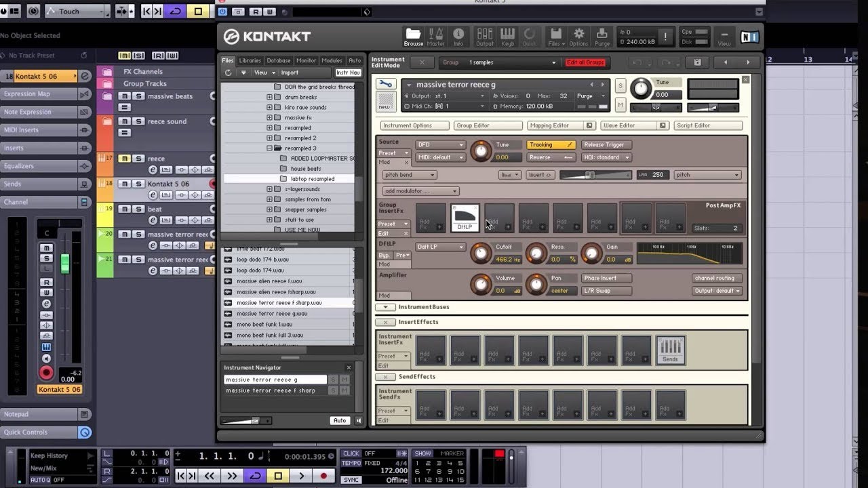The height and width of the screenshot is (488, 868).
Task: Open the Script Editor
Action: (709, 125)
